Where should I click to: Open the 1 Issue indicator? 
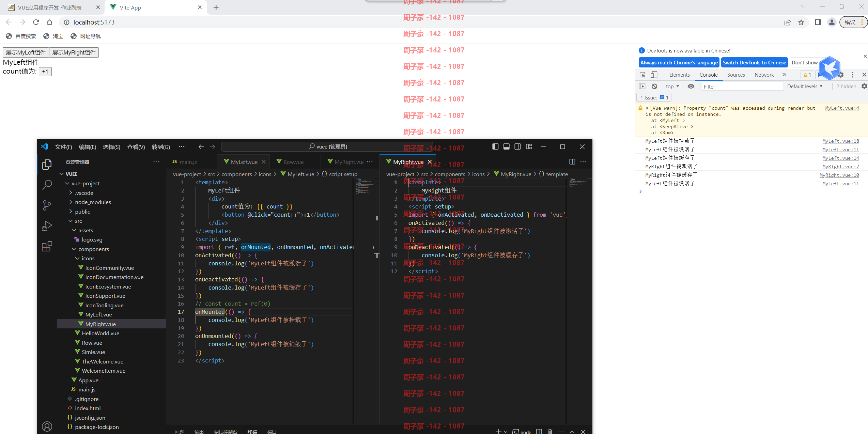pos(654,98)
